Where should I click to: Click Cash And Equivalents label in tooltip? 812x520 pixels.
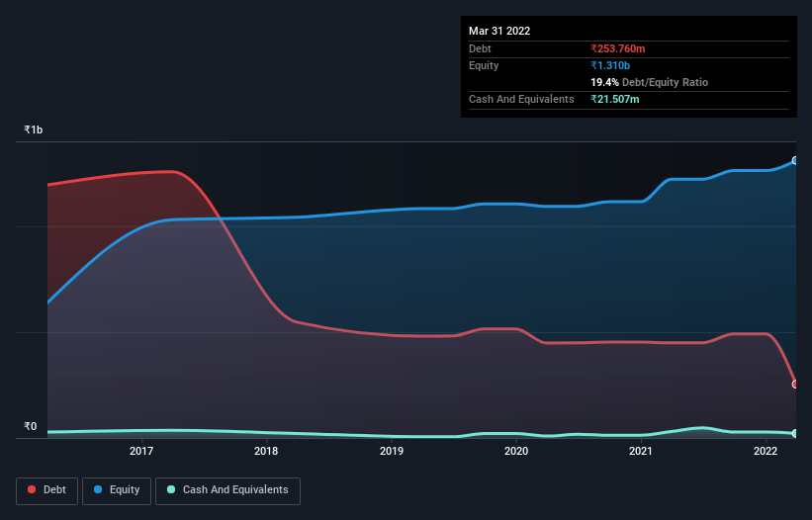521,99
